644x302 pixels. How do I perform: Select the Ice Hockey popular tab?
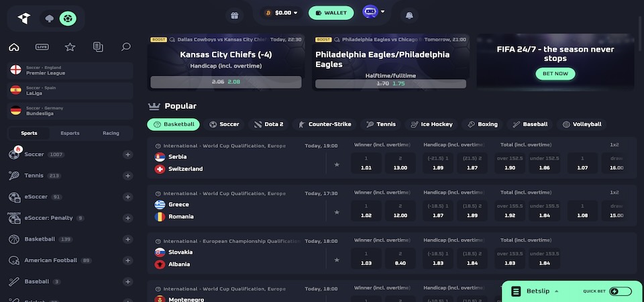click(431, 124)
